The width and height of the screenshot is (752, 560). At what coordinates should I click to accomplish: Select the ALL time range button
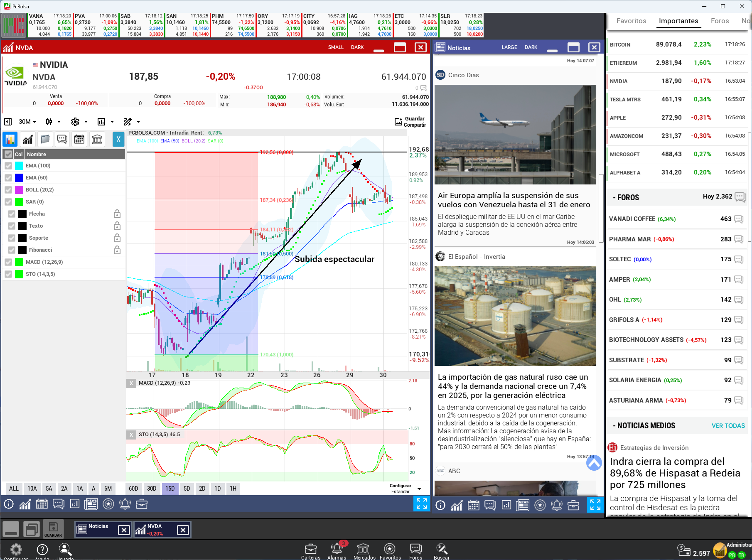[x=14, y=489]
